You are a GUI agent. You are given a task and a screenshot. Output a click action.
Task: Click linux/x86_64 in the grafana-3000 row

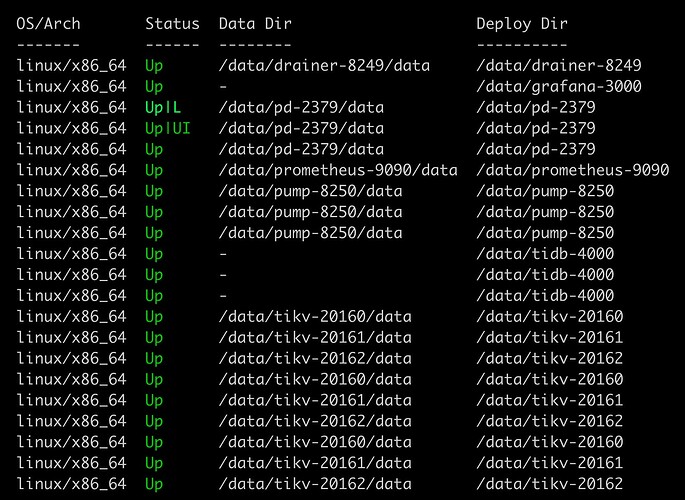coord(71,86)
